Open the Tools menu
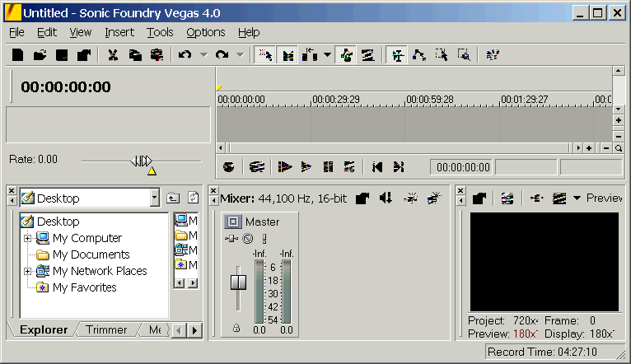 (160, 32)
